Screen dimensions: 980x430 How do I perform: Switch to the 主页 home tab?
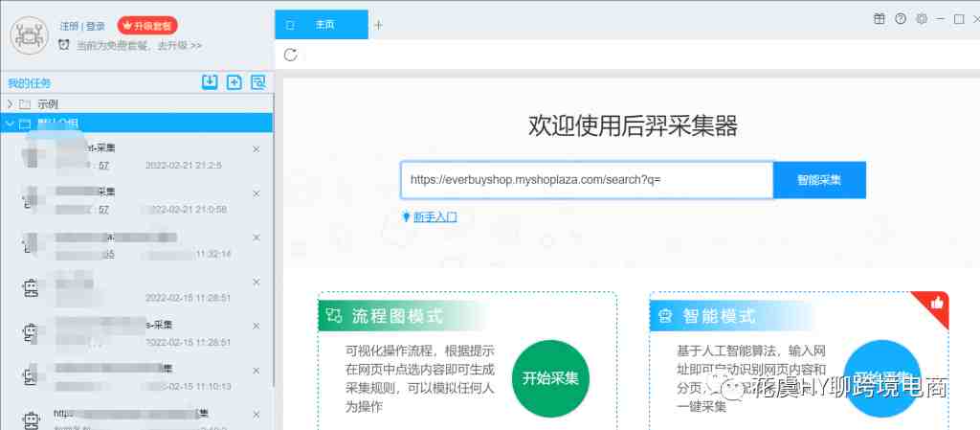point(322,25)
